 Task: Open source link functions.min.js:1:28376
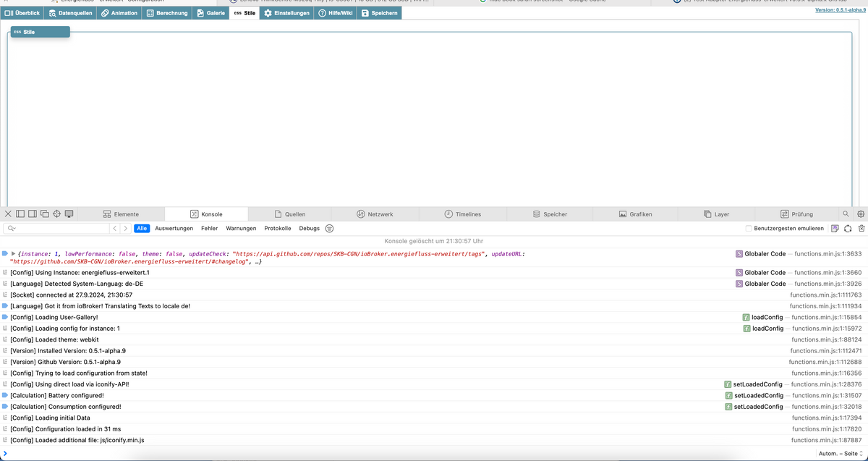pyautogui.click(x=827, y=384)
